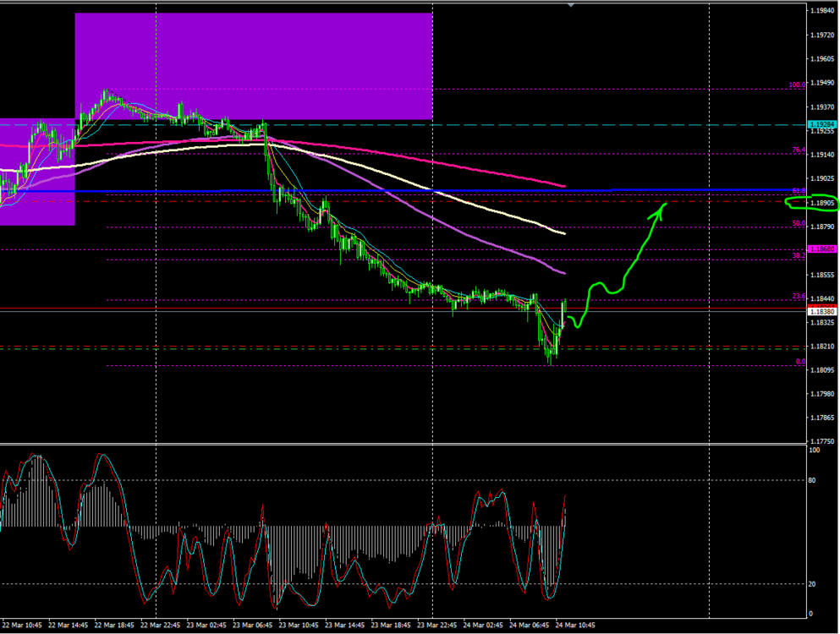Viewport: 840px width, 634px height.
Task: Click the 23 Mar 18:45 time label
Action: click(391, 625)
